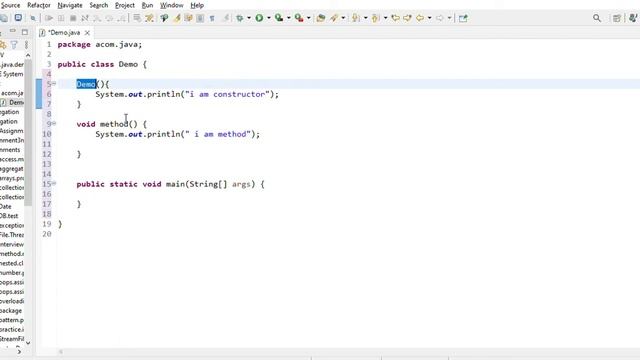Click the Package Explorer scroll up arrow

(x=28, y=55)
